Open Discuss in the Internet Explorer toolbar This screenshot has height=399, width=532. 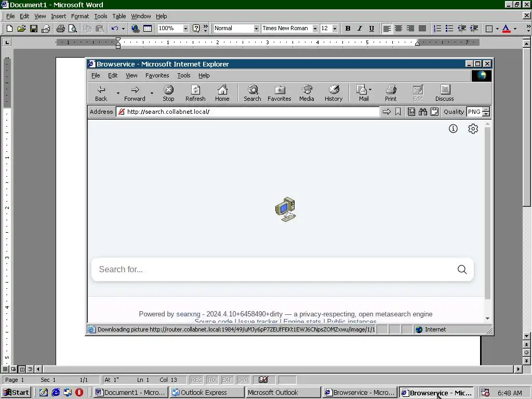445,94
